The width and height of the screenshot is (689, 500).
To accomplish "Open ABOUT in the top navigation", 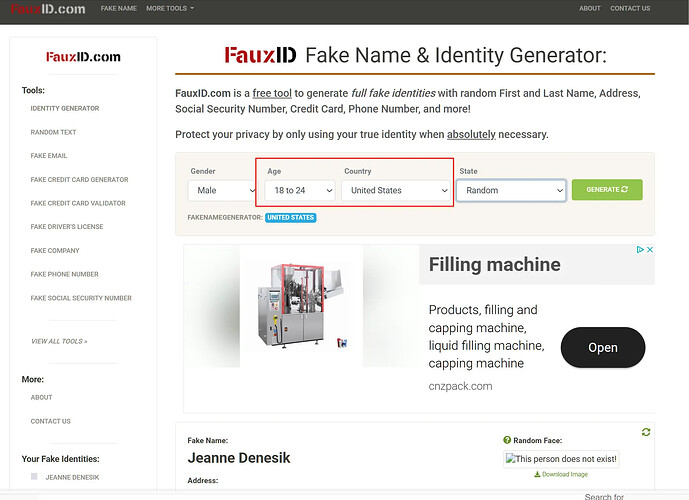I will click(589, 8).
